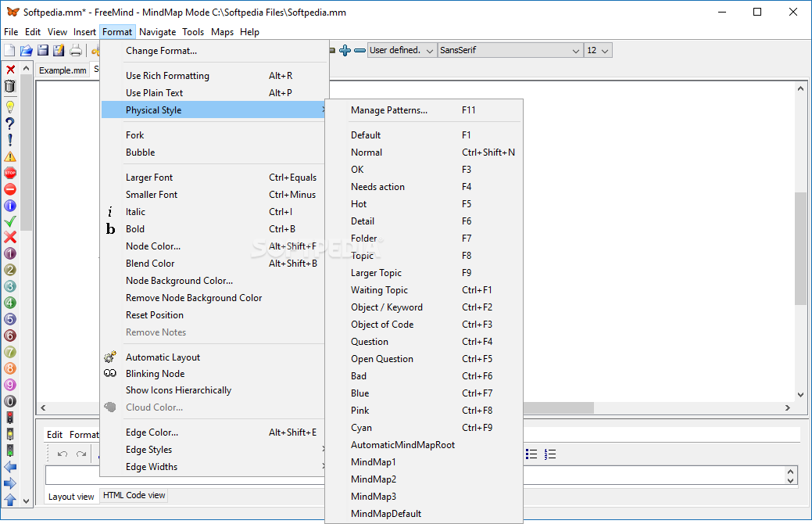Select Manage Patterns... entry
The height and width of the screenshot is (524, 812).
[x=424, y=109]
